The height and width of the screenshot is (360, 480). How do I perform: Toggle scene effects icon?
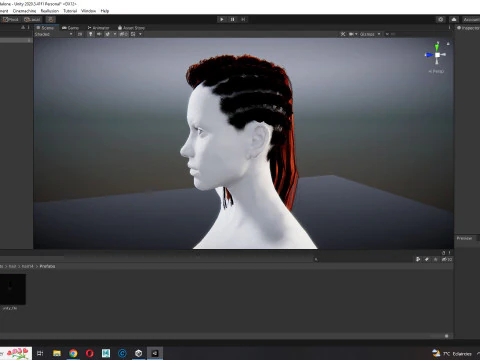pyautogui.click(x=108, y=34)
